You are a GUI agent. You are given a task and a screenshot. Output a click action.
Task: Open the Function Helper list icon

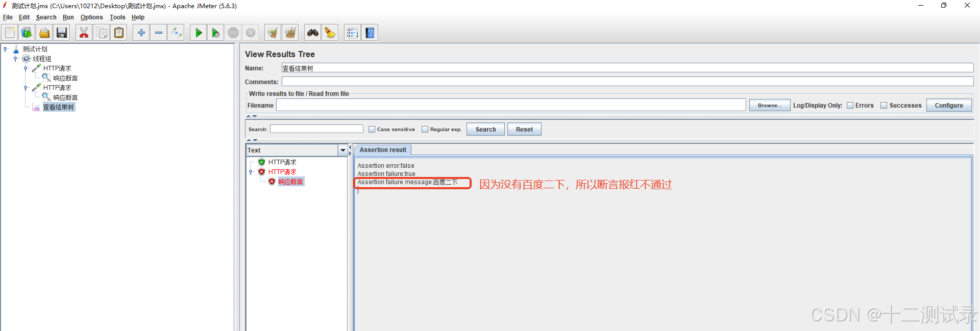tap(352, 33)
